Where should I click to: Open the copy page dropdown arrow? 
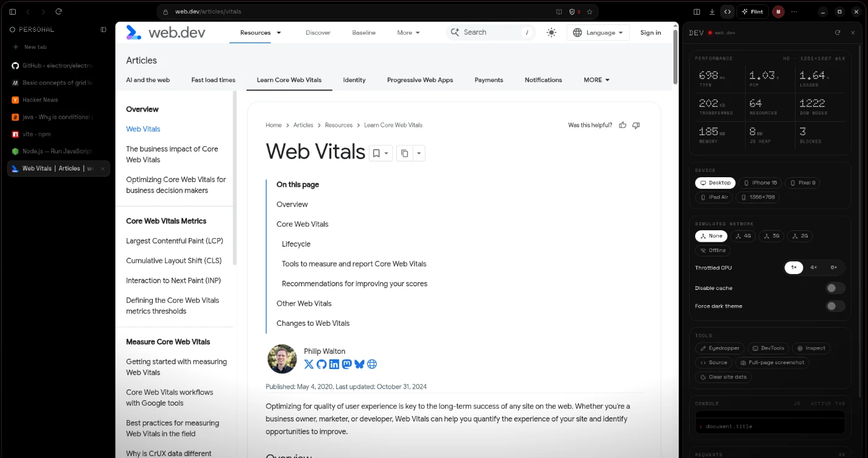coord(419,153)
